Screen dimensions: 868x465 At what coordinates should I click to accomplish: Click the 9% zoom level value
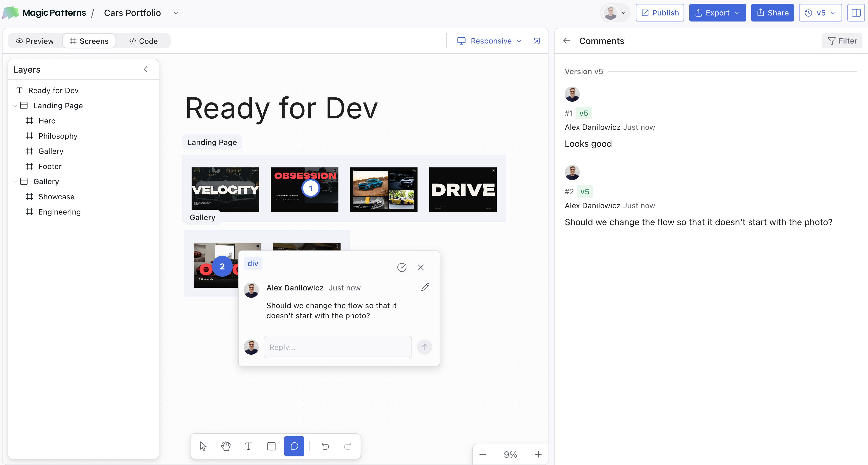(510, 455)
